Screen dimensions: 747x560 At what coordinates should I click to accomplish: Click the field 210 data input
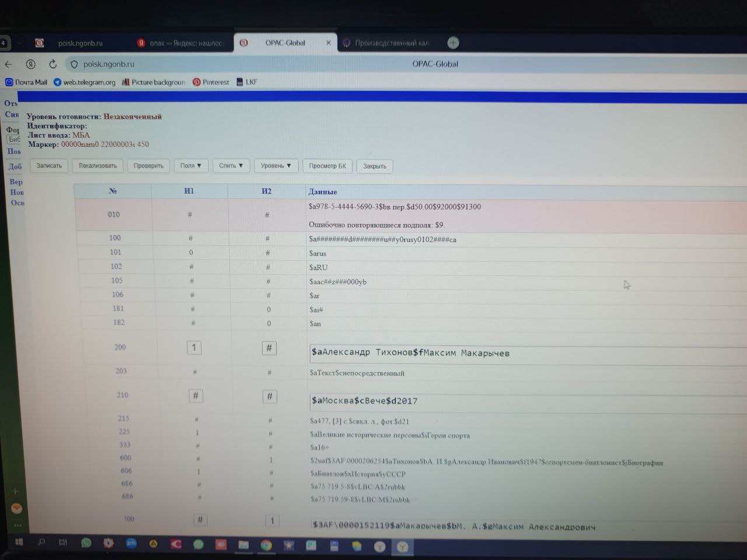[525, 401]
